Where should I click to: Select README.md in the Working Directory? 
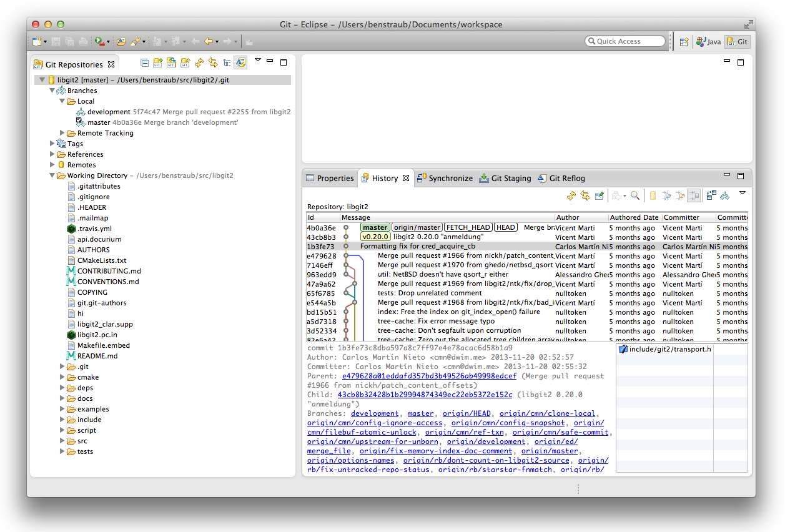(x=97, y=356)
